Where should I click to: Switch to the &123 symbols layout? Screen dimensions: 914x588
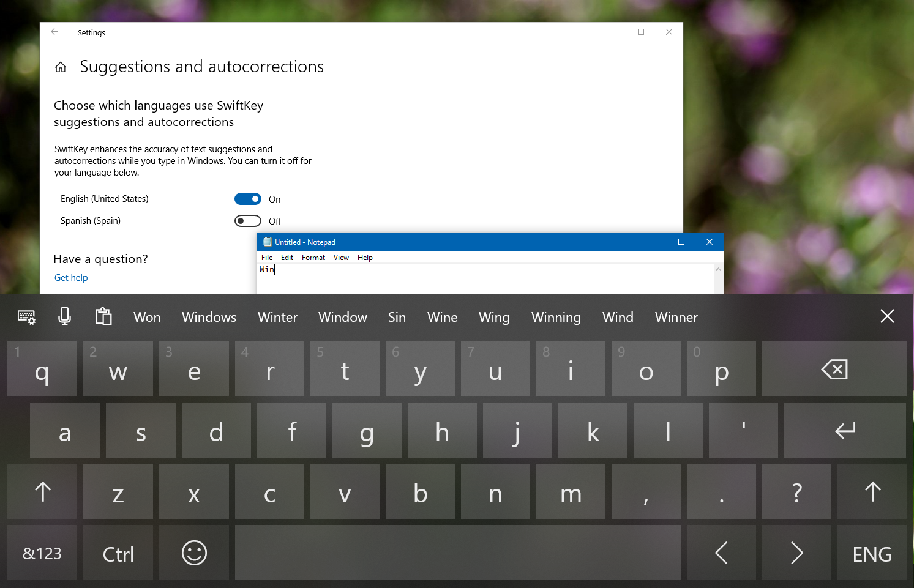click(42, 553)
